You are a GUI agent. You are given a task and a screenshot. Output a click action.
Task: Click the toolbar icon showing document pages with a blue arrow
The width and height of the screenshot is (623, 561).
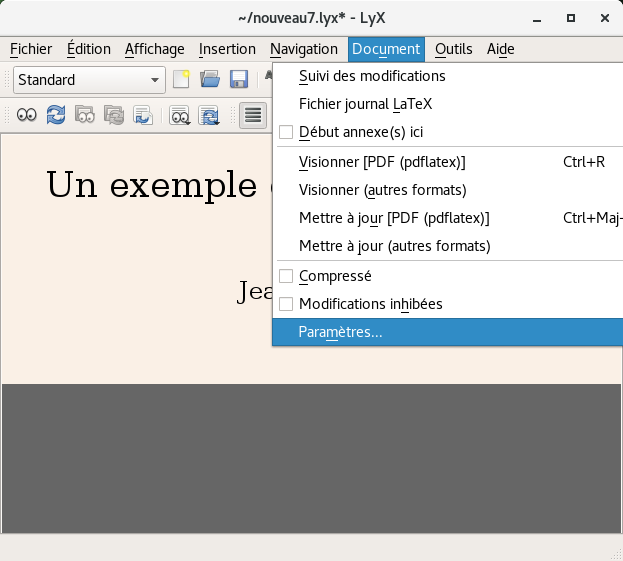(143, 115)
